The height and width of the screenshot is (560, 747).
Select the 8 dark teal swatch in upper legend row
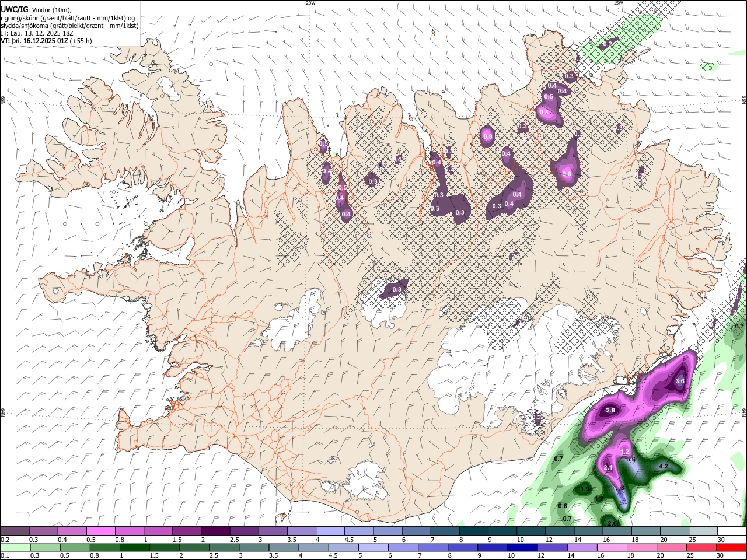point(473,531)
